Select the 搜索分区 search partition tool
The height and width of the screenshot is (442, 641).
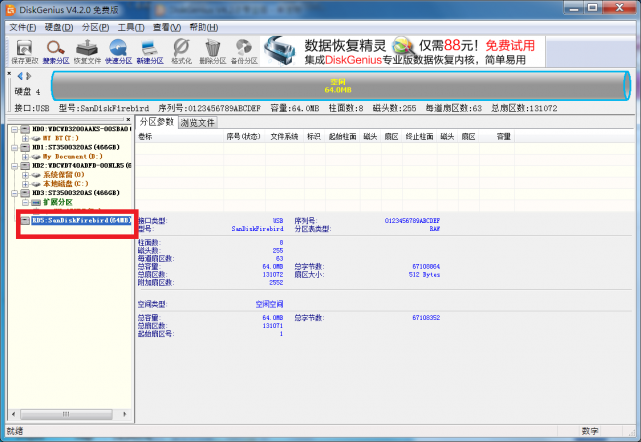click(x=56, y=52)
